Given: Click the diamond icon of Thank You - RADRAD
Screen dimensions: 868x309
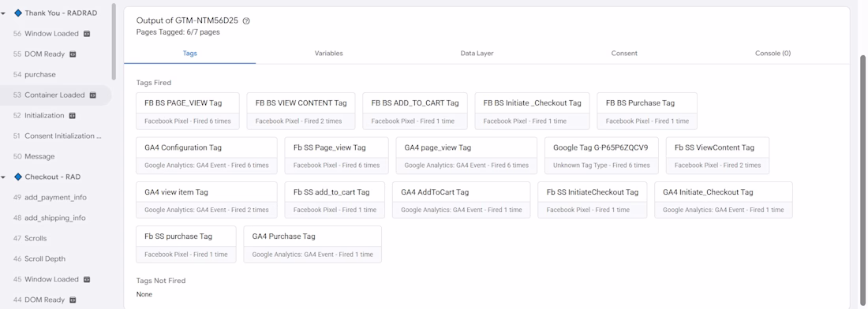Looking at the screenshot, I should [17, 13].
